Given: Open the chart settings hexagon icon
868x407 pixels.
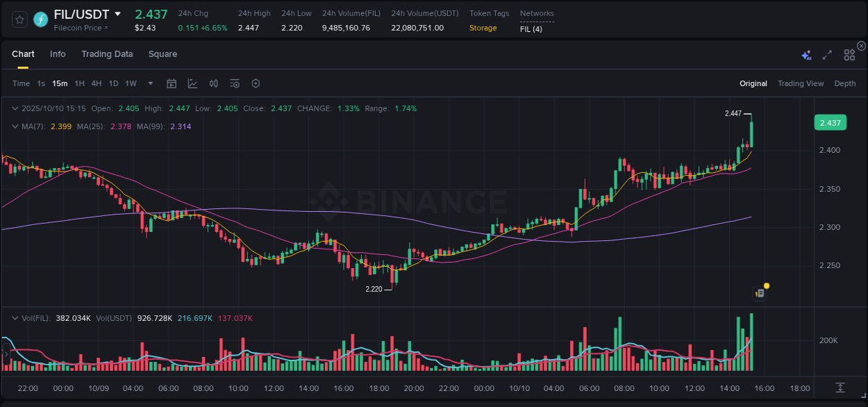Looking at the screenshot, I should click(x=256, y=83).
